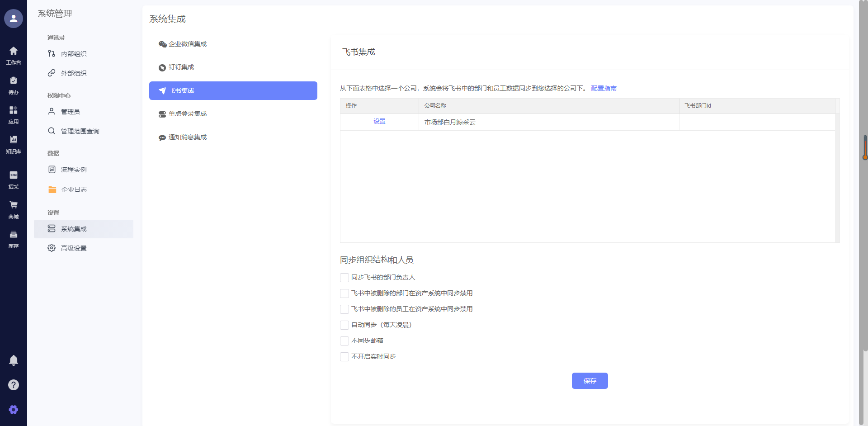This screenshot has width=868, height=426.
Task: Click 设置 link for 市场部白月鲸采云
Action: (379, 122)
